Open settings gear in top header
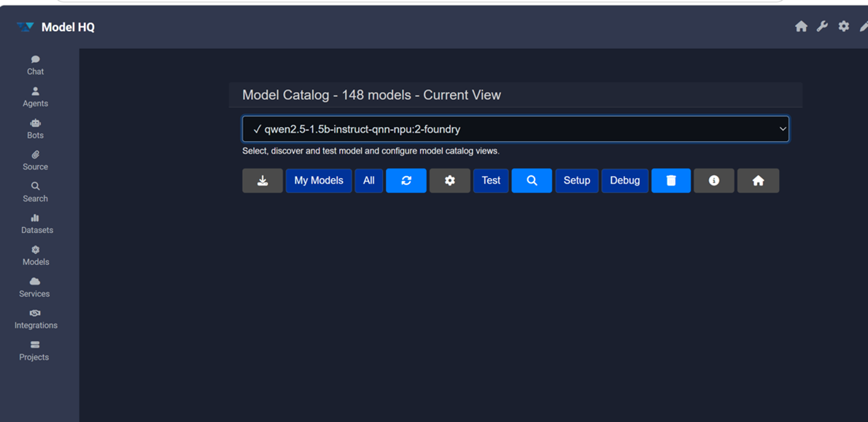 (x=844, y=27)
